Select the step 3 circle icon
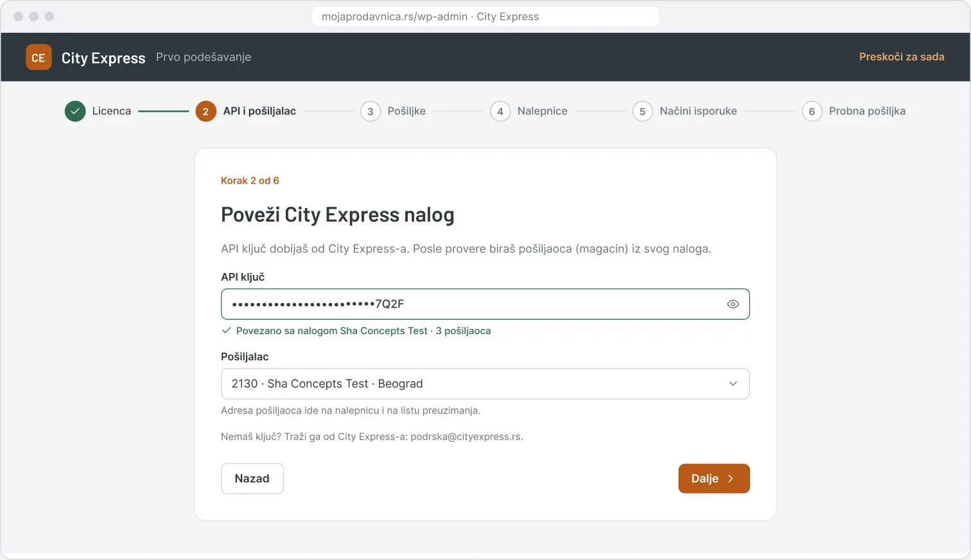 tap(371, 111)
